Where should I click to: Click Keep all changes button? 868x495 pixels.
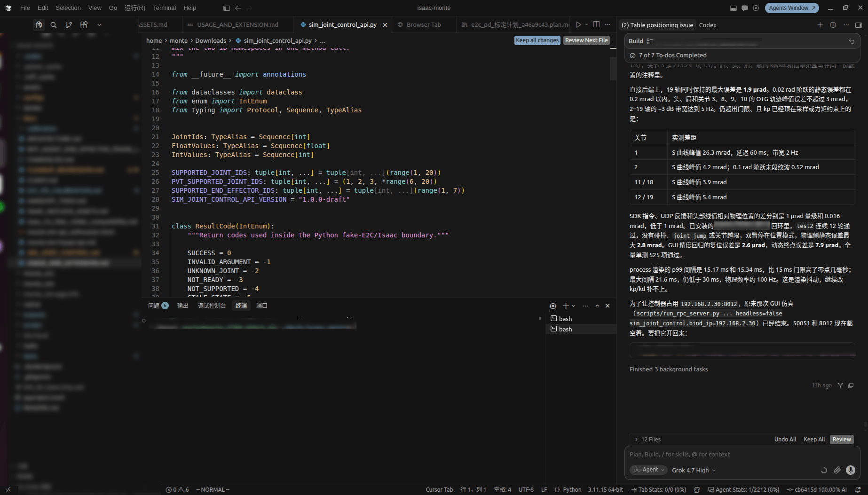[x=537, y=40]
